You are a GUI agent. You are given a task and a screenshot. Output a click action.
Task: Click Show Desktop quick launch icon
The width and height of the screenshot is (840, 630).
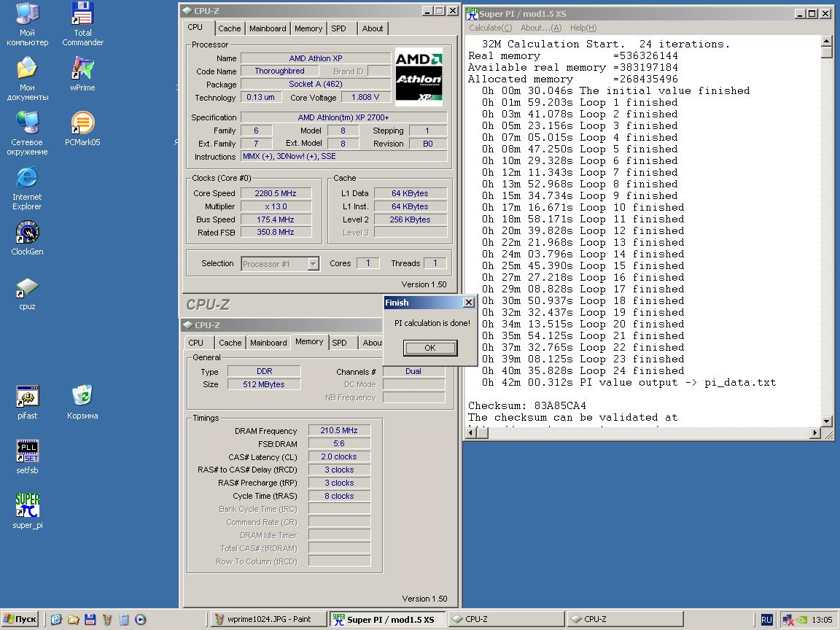[x=56, y=619]
